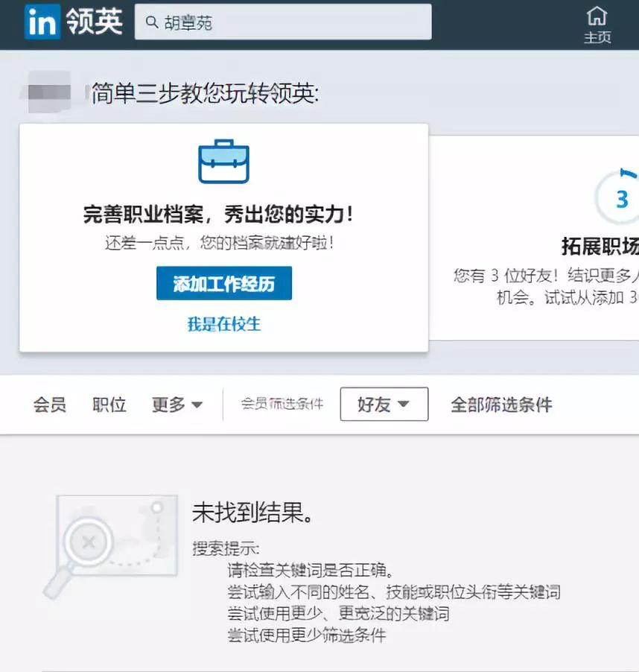This screenshot has height=672, width=639.
Task: Click the 我是在校生 link
Action: (224, 324)
